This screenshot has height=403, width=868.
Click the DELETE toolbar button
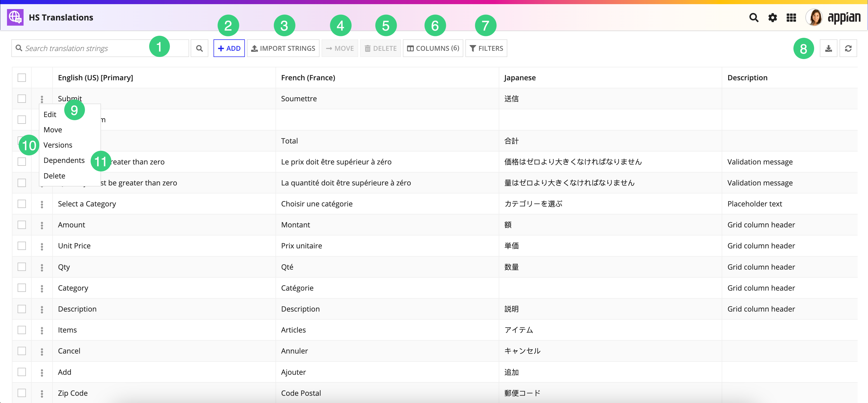(380, 48)
